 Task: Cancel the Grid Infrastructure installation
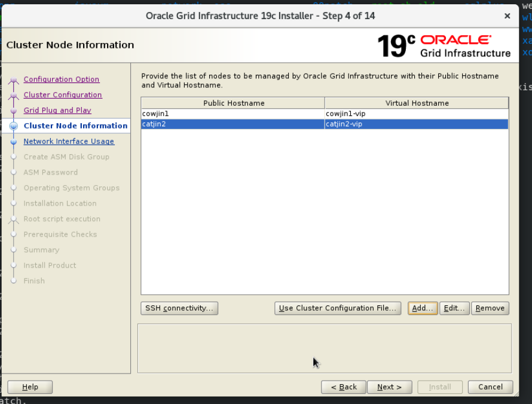(490, 387)
